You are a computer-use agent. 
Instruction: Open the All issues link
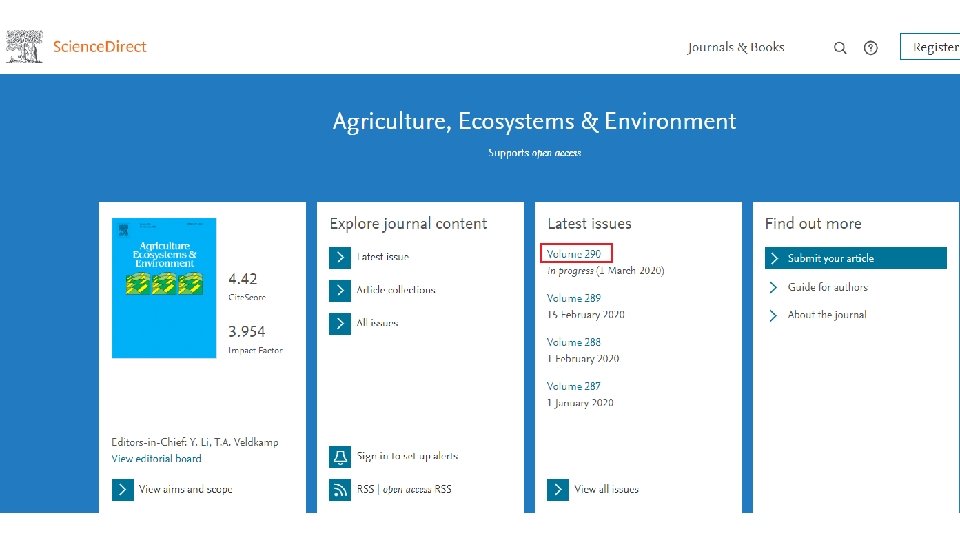tap(377, 323)
